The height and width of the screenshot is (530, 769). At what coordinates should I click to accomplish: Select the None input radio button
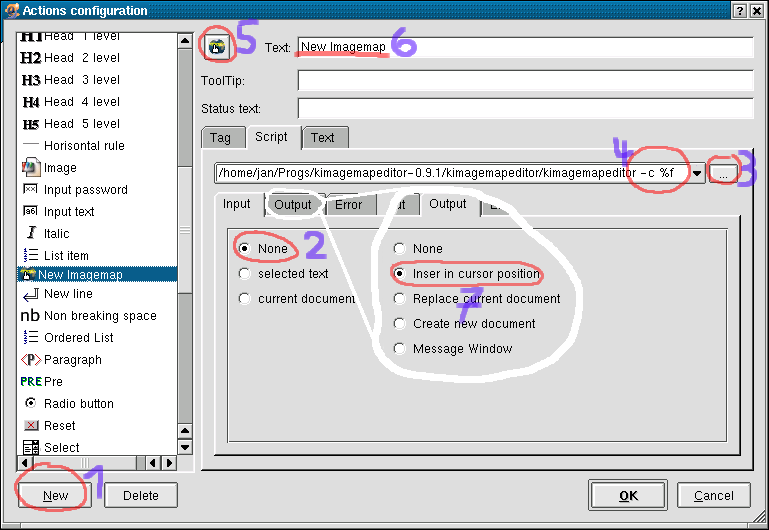[x=244, y=248]
